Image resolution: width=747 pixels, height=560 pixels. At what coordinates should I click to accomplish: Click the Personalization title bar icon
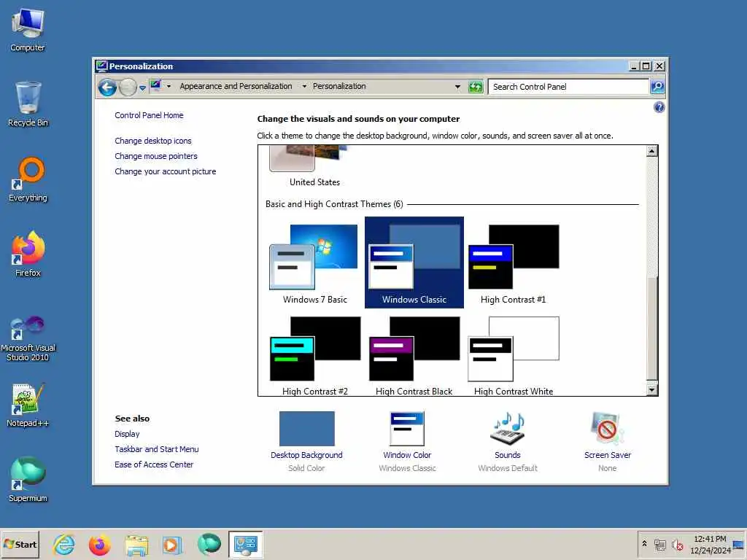click(101, 66)
